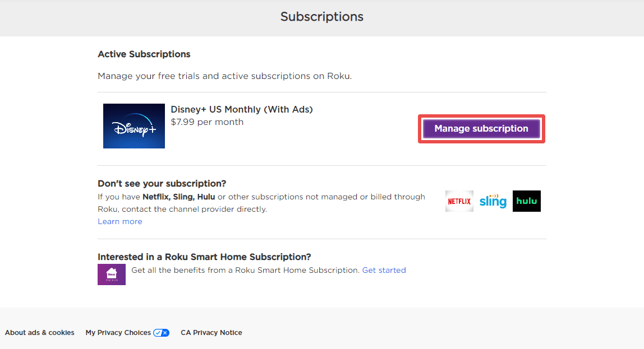Image resolution: width=644 pixels, height=349 pixels.
Task: Click the Disney+ channel artwork
Action: (134, 125)
